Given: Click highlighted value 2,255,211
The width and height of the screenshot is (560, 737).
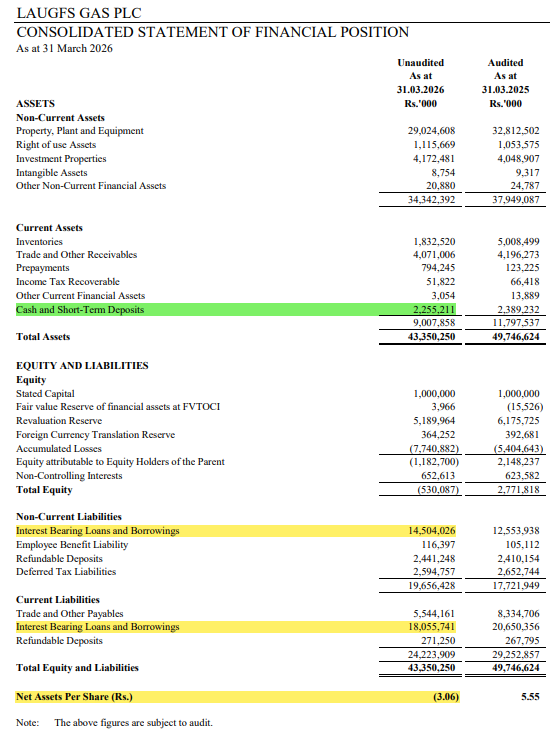Looking at the screenshot, I should 434,310.
